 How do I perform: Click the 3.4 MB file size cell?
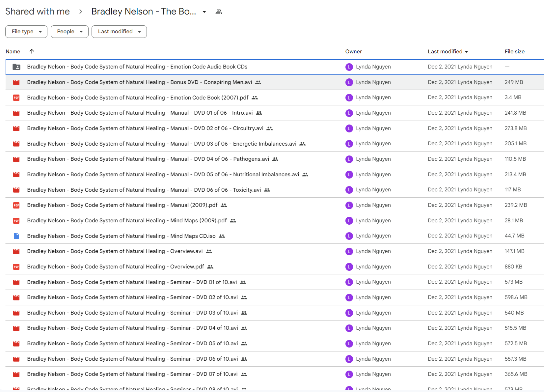coord(513,98)
